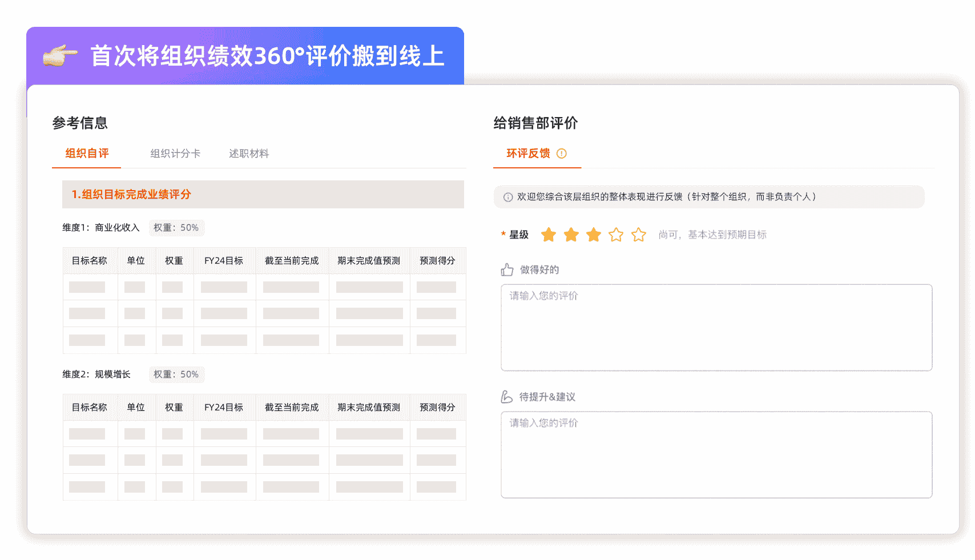975x560 pixels.
Task: Click the 待提升&建议 muscle icon
Action: [507, 397]
